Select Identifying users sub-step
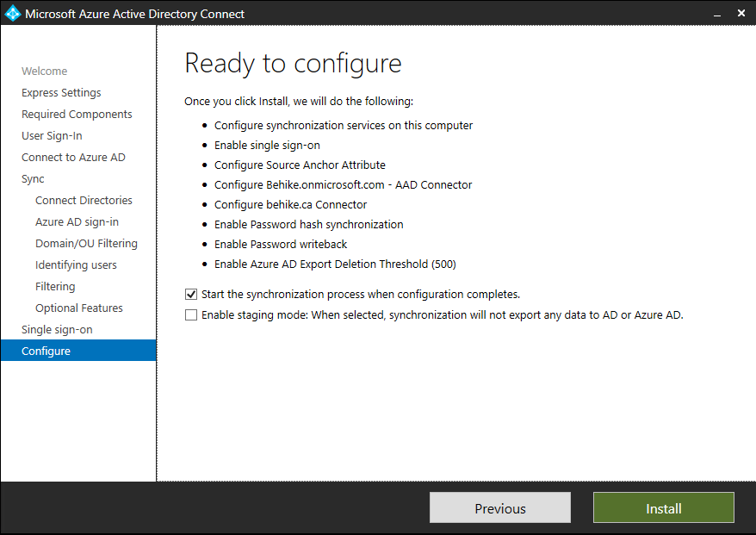The height and width of the screenshot is (535, 756). pos(76,265)
